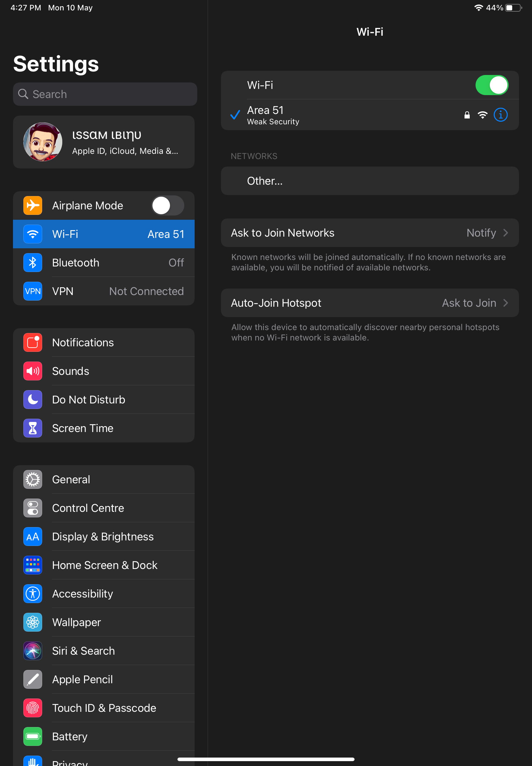Screen dimensions: 532x766
Task: Select the Airplane Mode icon in sidebar
Action: coord(32,205)
